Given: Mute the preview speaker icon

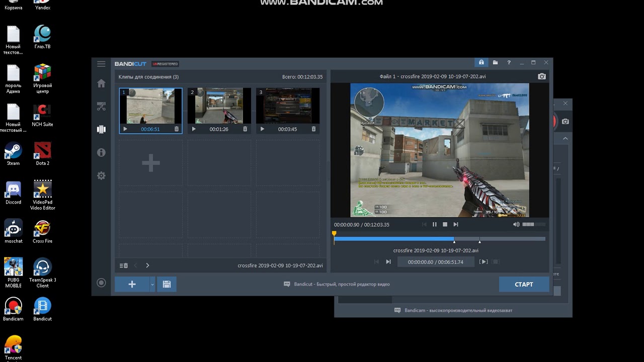Looking at the screenshot, I should [x=516, y=224].
